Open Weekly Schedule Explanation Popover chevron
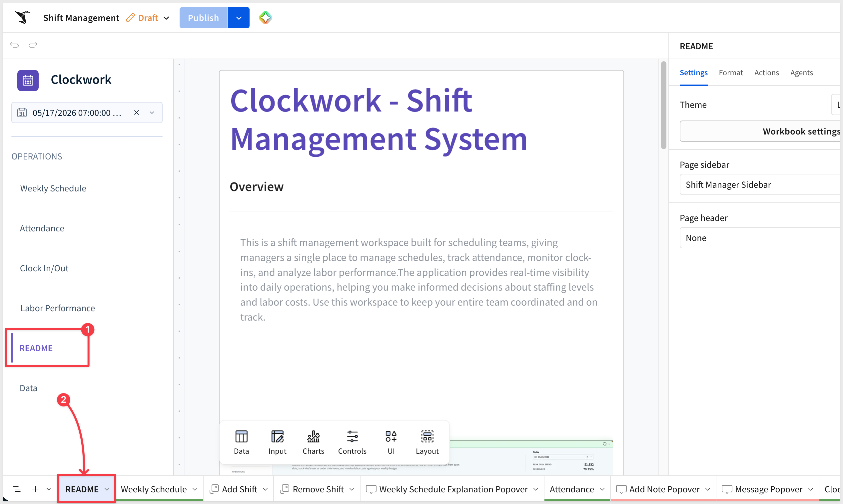The image size is (843, 504). coord(536,489)
